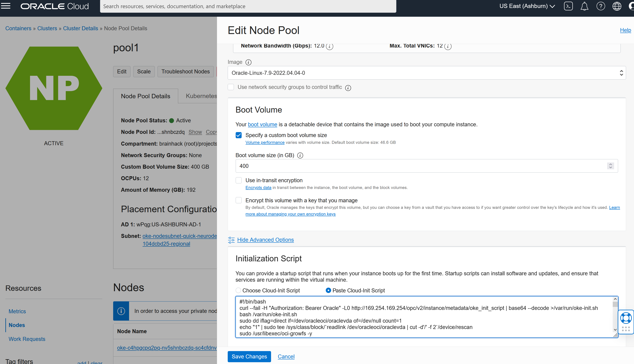Click the script textarea scrollbar up arrow

615,299
